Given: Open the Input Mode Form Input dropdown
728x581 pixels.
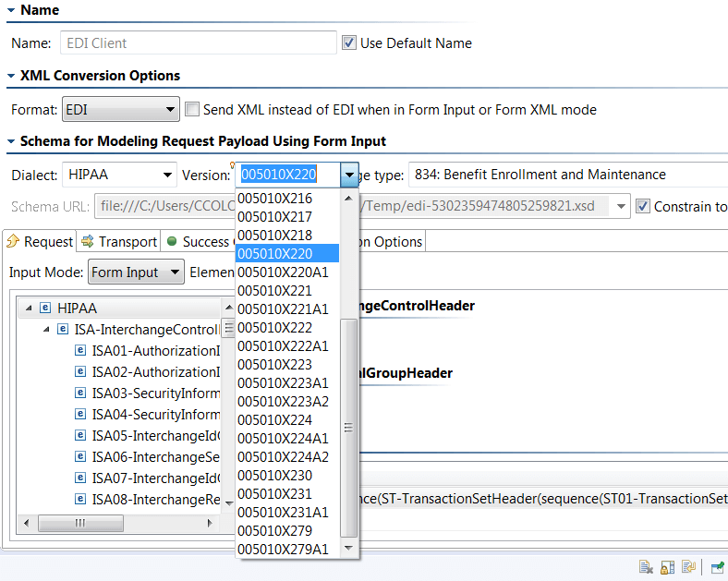Looking at the screenshot, I should point(136,272).
